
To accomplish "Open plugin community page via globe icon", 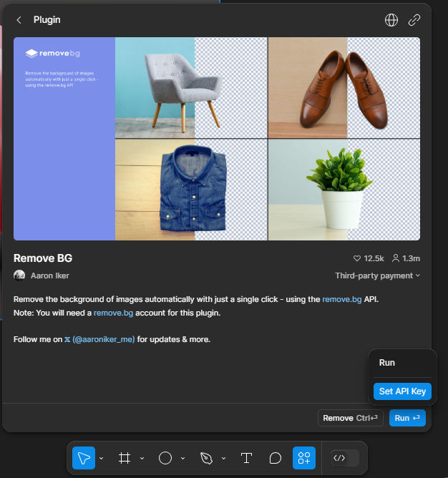I will 391,20.
